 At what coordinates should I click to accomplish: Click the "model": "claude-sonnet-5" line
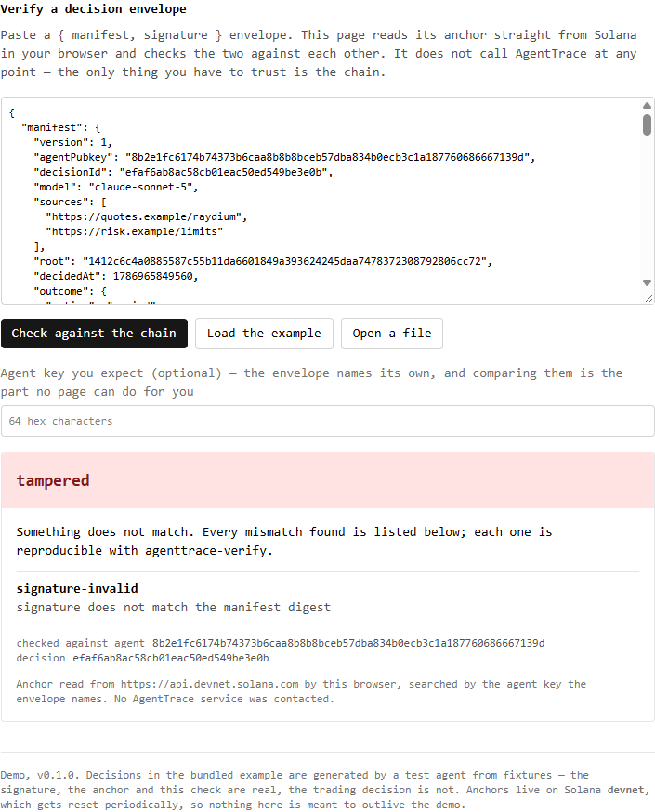[x=116, y=188]
